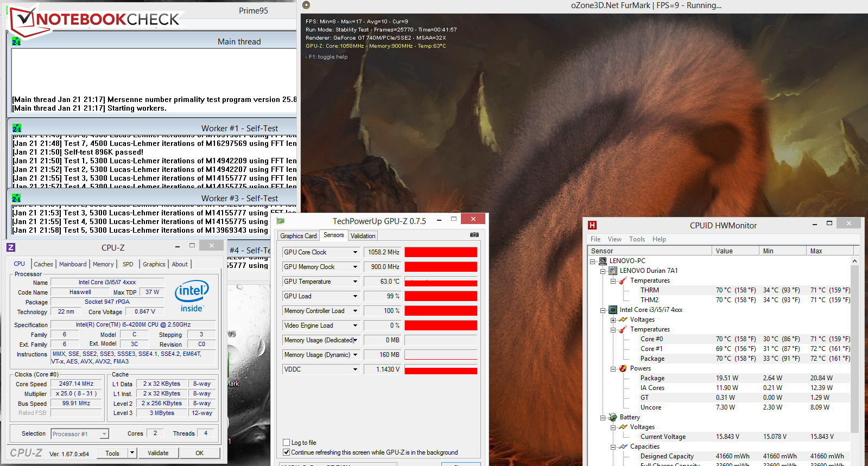Viewport: 868px width, 466px height.
Task: Click the Capacities node icon in HWMonitor
Action: click(623, 446)
